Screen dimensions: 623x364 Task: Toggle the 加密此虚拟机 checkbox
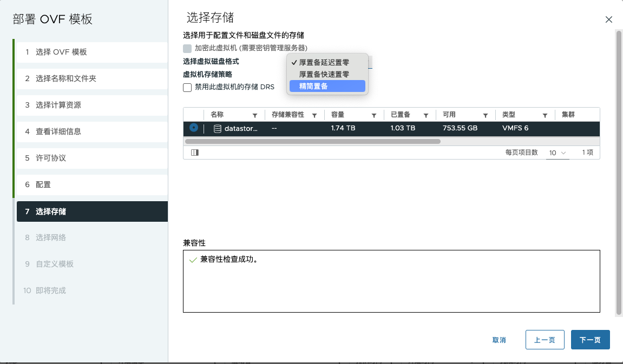tap(187, 48)
